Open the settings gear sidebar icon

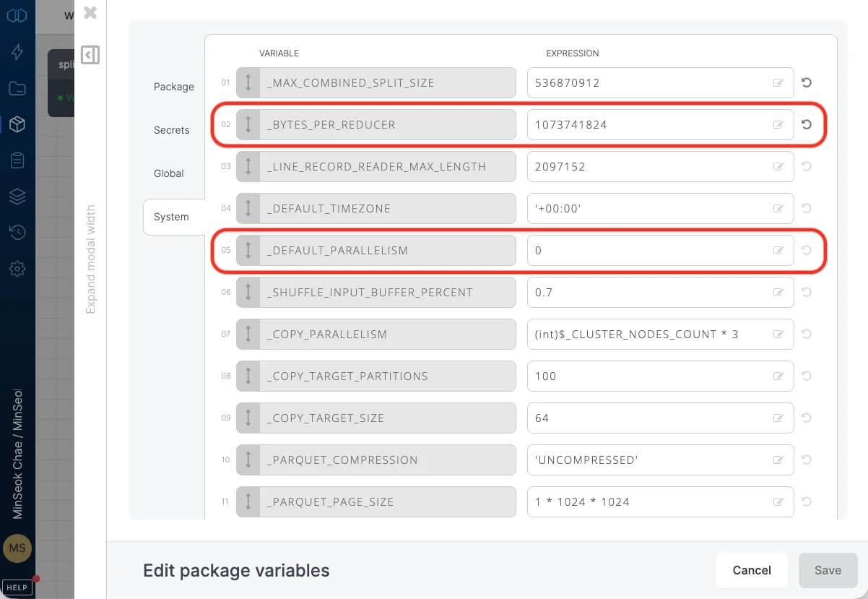(17, 269)
